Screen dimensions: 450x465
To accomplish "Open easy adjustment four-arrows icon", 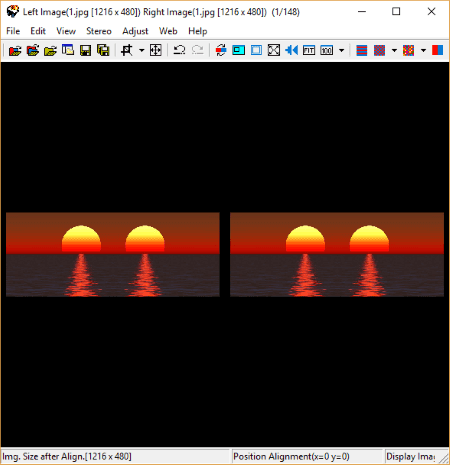I will pyautogui.click(x=155, y=50).
